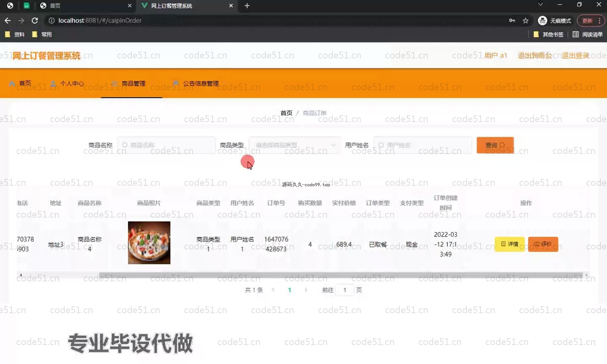Go to next page with right chevron
Screen dimensions: 607x364
click(x=306, y=290)
